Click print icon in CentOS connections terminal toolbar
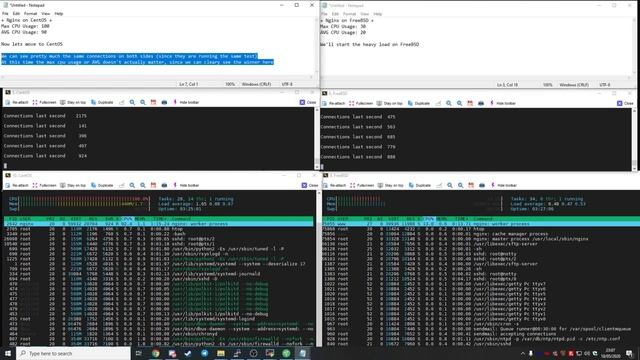Viewport: 640px width, 360px height. point(164,102)
